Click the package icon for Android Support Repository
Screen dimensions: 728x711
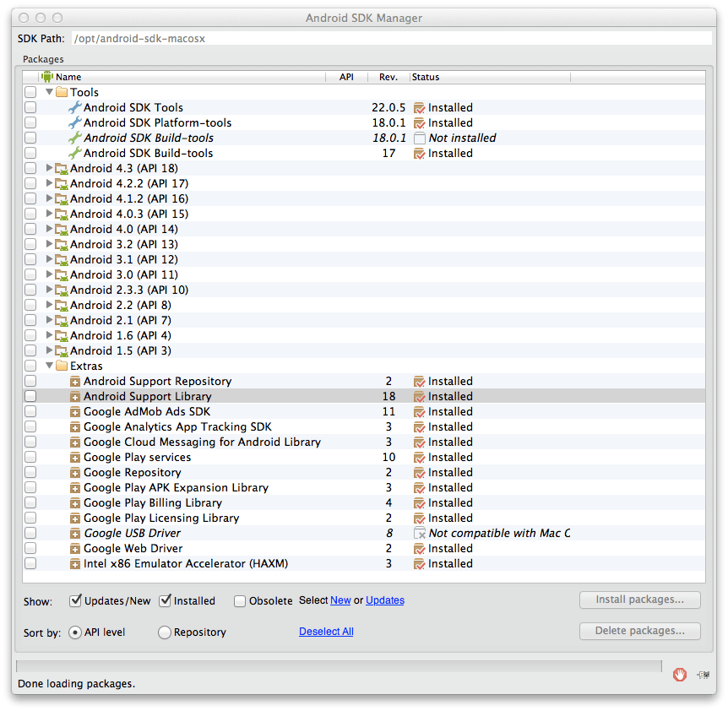[x=75, y=382]
